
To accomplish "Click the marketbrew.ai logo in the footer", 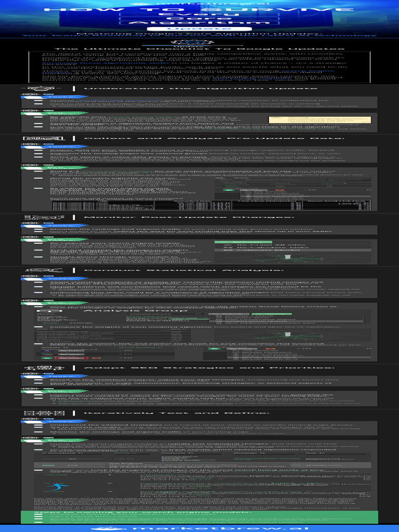I will 199,528.
